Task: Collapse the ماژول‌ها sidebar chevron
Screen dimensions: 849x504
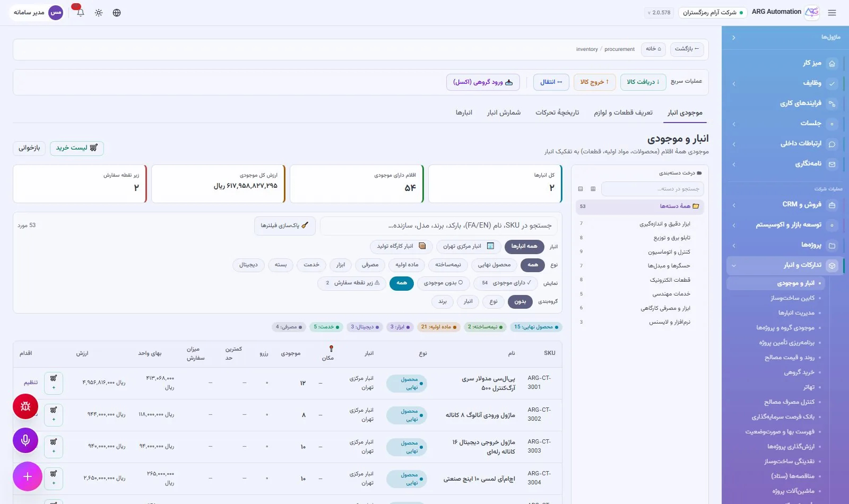Action: tap(733, 38)
